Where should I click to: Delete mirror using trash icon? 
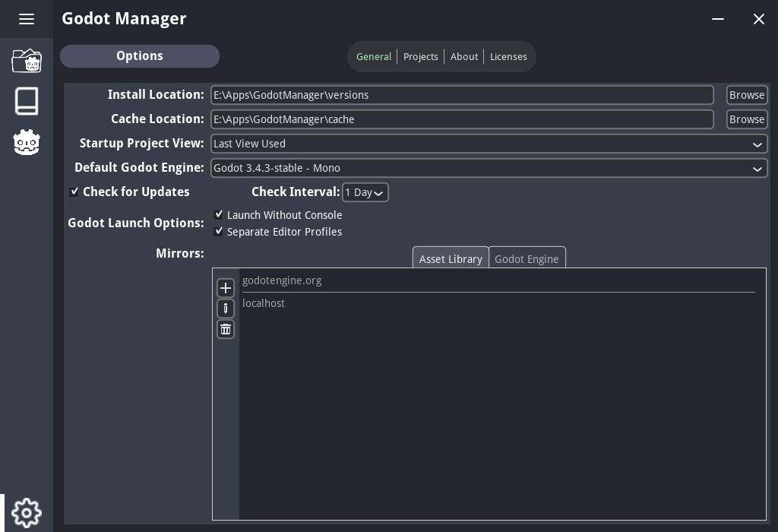pos(226,329)
